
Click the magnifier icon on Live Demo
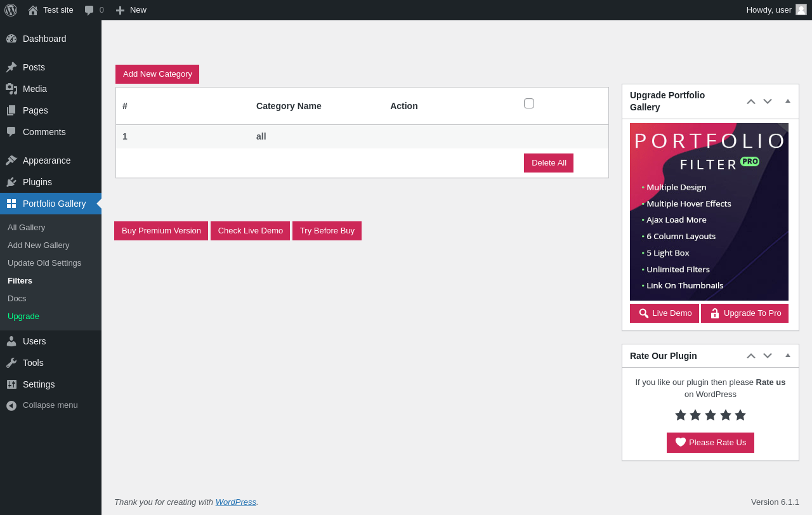coord(644,313)
